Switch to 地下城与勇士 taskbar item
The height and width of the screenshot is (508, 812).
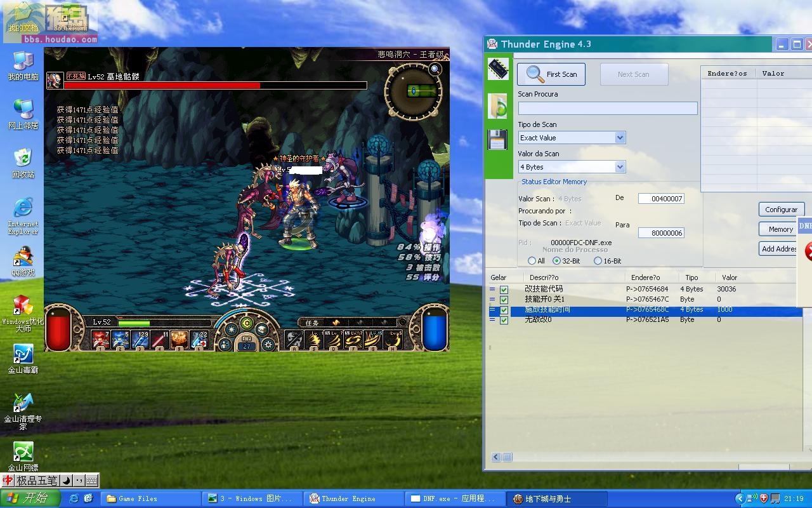[558, 498]
